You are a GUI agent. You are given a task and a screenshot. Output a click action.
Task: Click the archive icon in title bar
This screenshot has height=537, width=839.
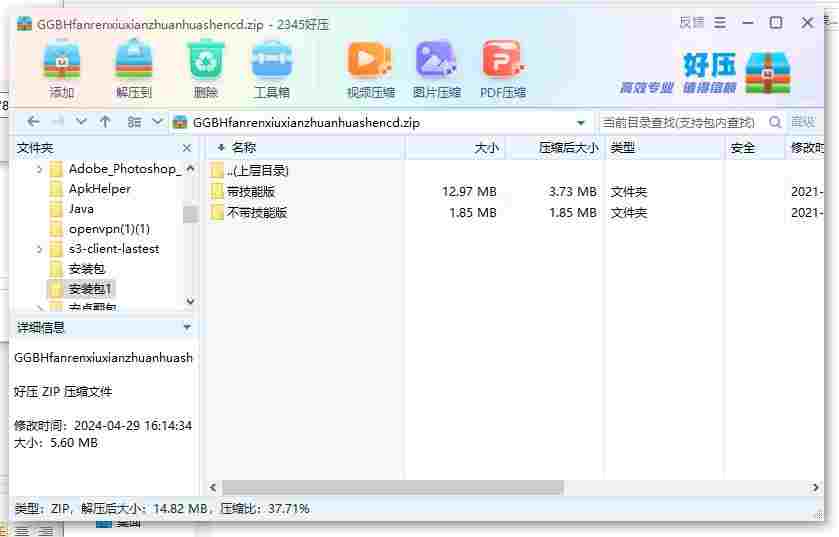(x=25, y=24)
